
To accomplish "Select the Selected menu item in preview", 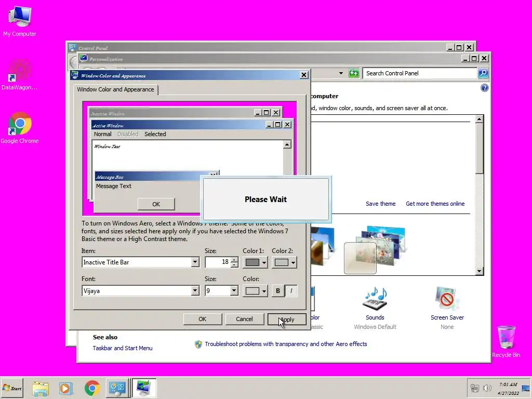I will point(155,134).
